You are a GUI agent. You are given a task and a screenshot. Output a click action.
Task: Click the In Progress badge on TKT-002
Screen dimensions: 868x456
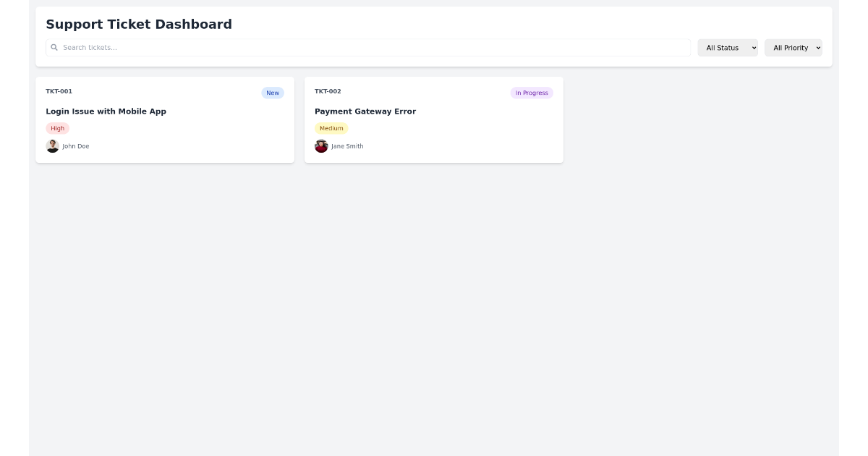[532, 93]
